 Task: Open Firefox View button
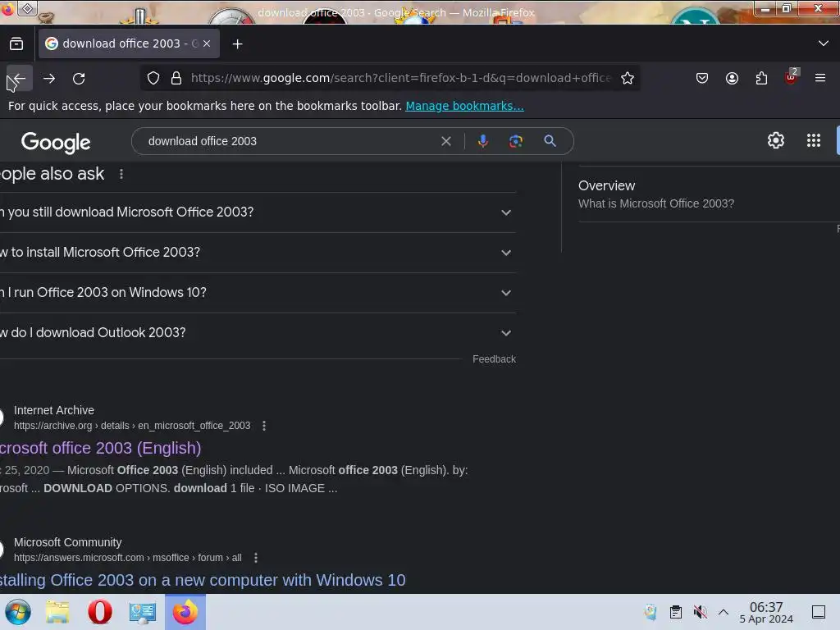(x=16, y=43)
